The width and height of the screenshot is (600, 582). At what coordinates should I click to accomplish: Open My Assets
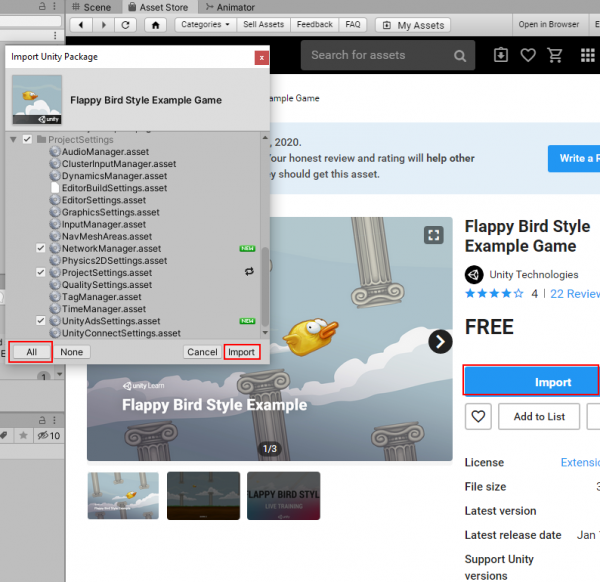(413, 25)
